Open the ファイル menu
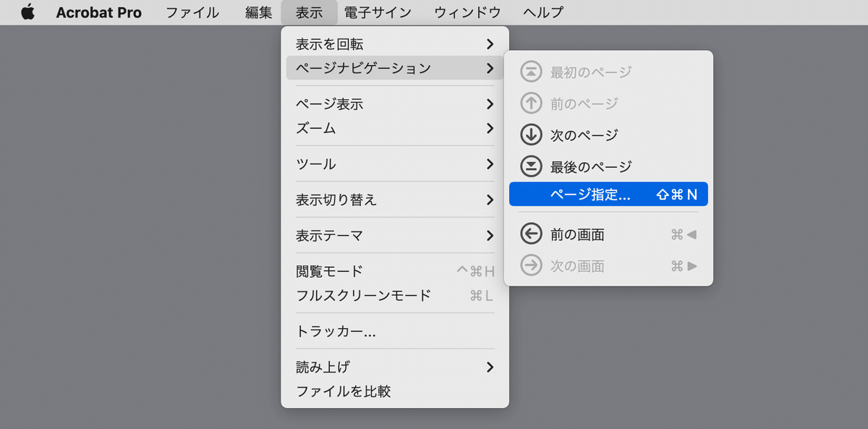The height and width of the screenshot is (429, 868). point(192,12)
